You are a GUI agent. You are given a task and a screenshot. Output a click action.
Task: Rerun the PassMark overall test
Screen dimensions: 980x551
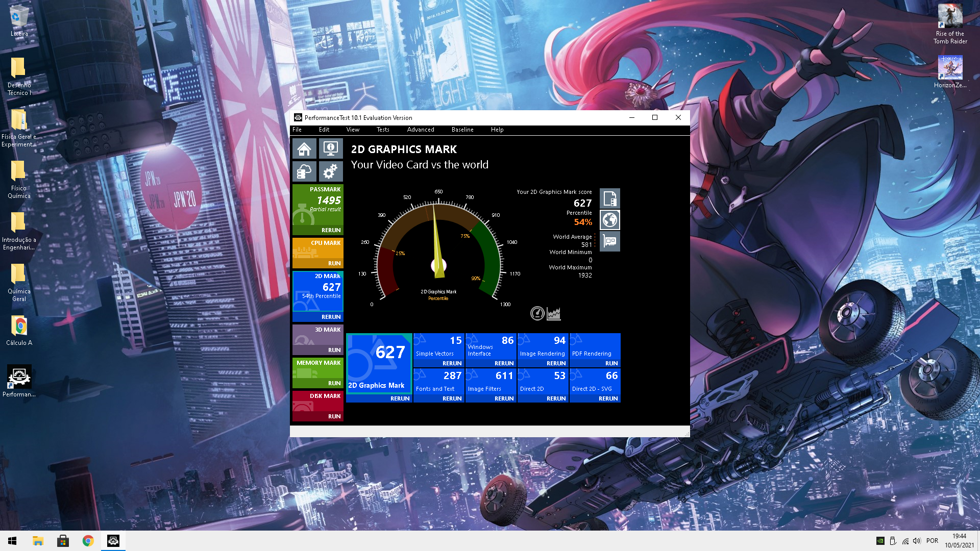(331, 230)
